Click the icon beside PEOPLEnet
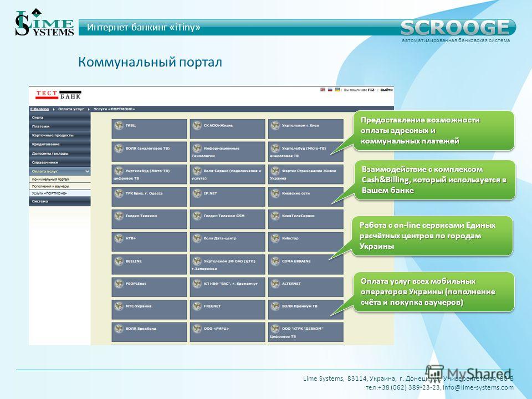The image size is (532, 399). tap(119, 284)
